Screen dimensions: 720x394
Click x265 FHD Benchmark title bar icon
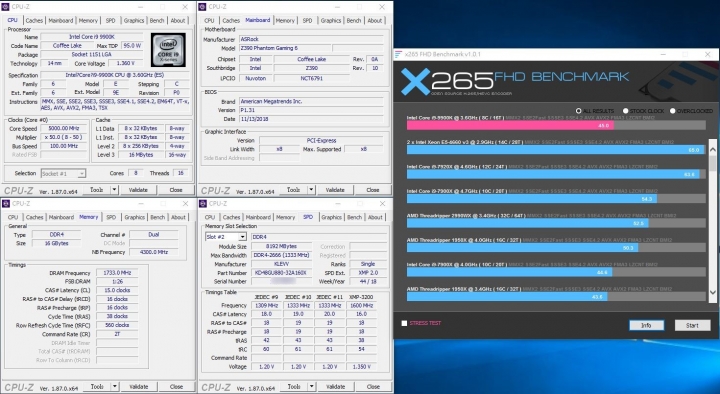click(399, 54)
